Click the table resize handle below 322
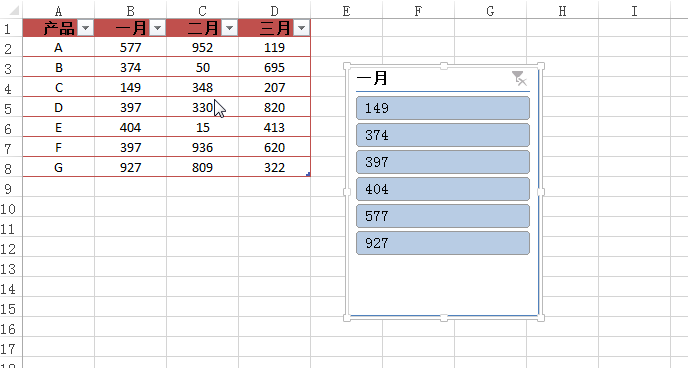 [x=308, y=175]
